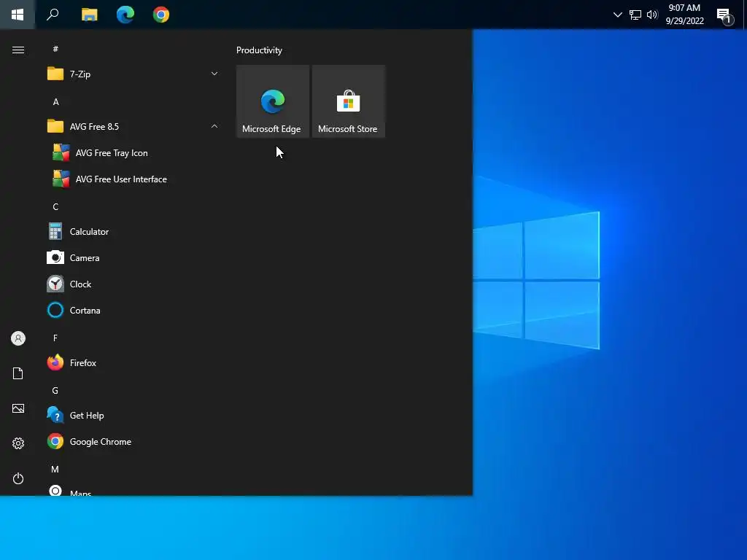Click the A letter header
747x560 pixels.
pyautogui.click(x=55, y=101)
